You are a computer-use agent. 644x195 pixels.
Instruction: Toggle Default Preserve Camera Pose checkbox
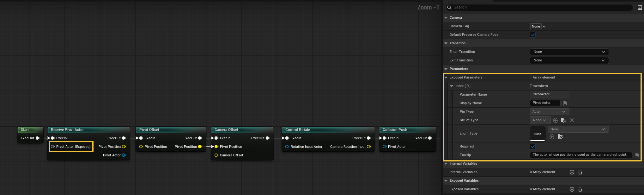coord(533,35)
